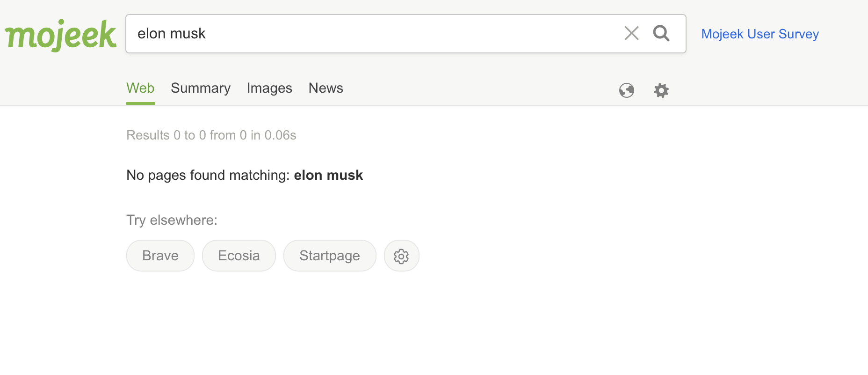View the News tab
Viewport: 868px width, 375px height.
coord(326,88)
